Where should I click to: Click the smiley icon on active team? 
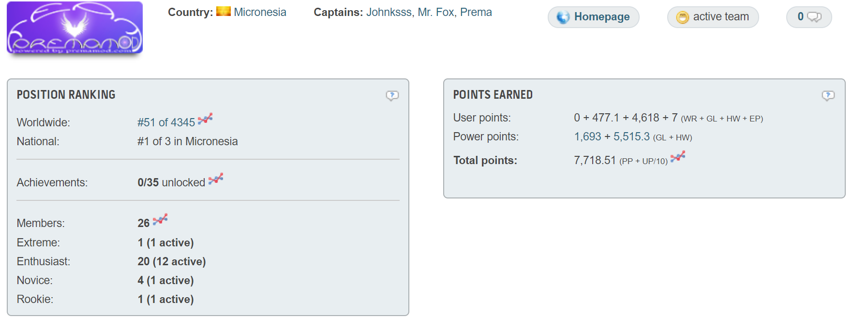tap(682, 17)
